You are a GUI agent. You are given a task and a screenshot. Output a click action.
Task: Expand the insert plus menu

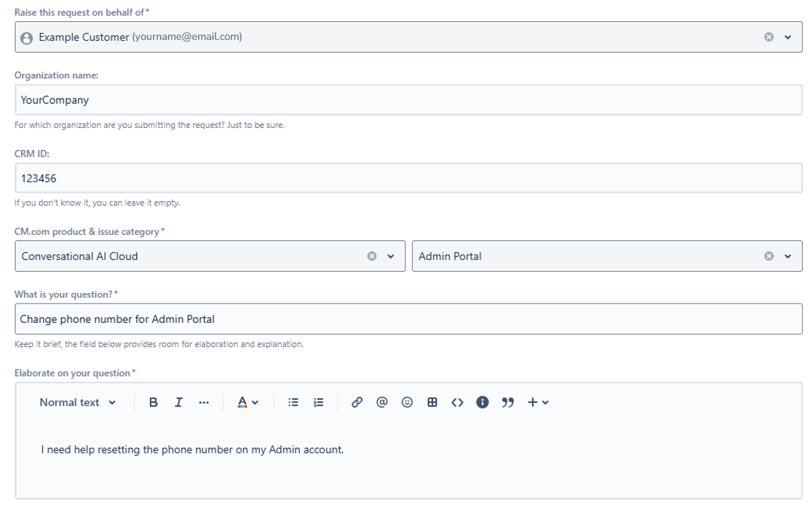point(538,403)
